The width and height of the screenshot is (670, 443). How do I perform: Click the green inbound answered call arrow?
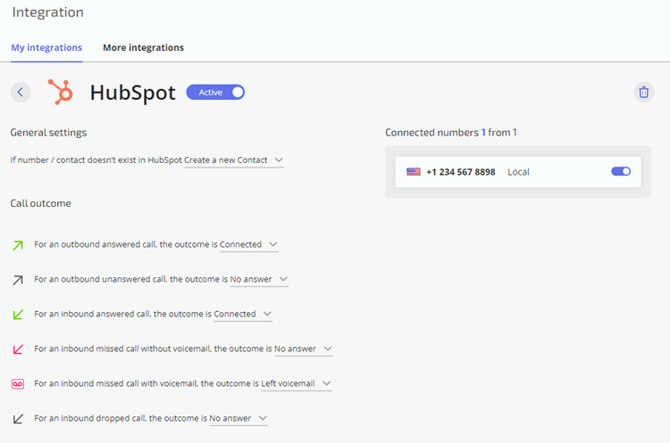coord(18,314)
